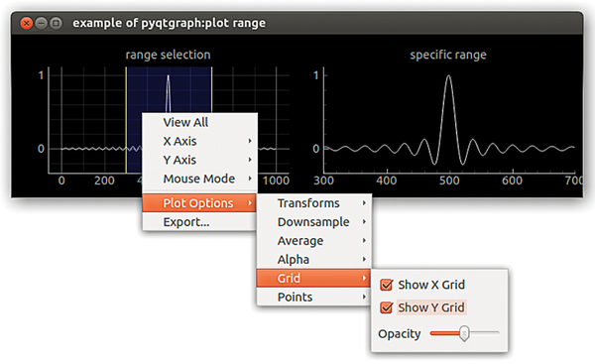This screenshot has height=364, width=595.
Task: Minimize the pyqtgraph window
Action: (x=41, y=24)
